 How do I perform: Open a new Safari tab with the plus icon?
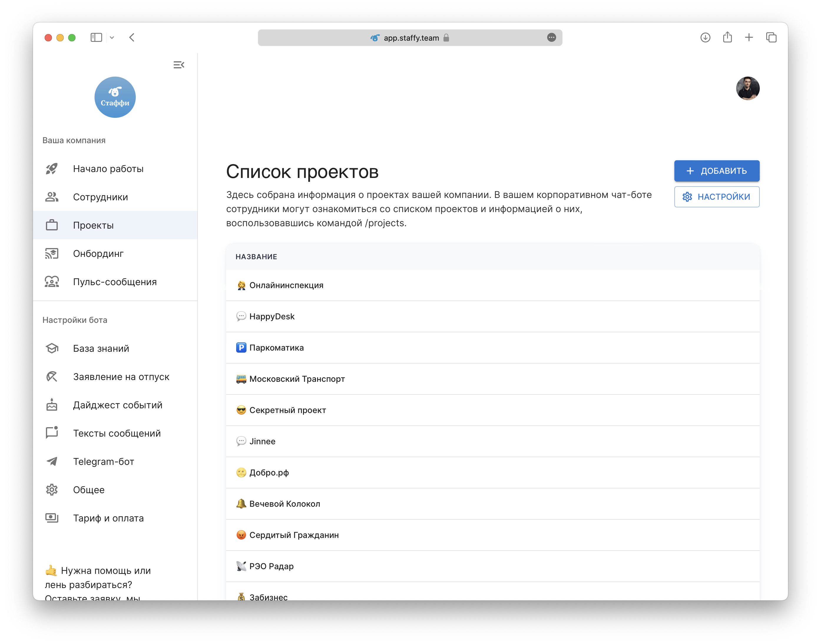tap(749, 37)
